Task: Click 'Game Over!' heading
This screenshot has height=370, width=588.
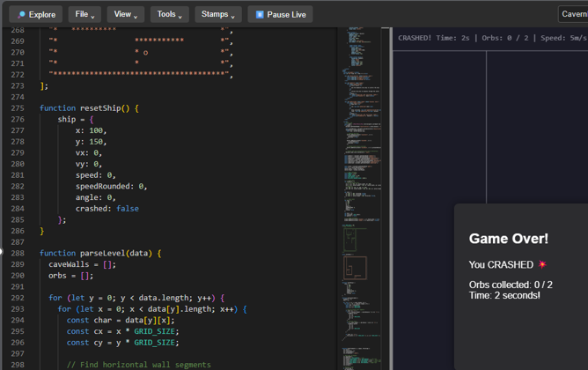Action: click(x=509, y=239)
